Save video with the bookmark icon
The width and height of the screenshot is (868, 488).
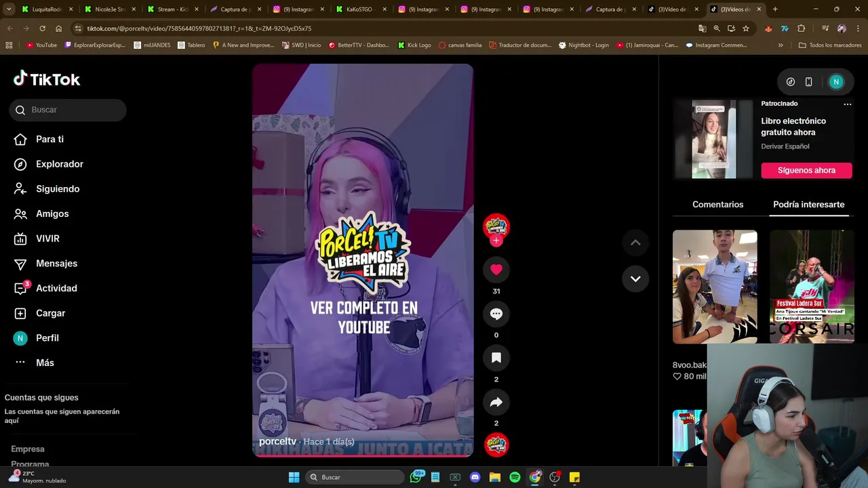click(x=496, y=358)
